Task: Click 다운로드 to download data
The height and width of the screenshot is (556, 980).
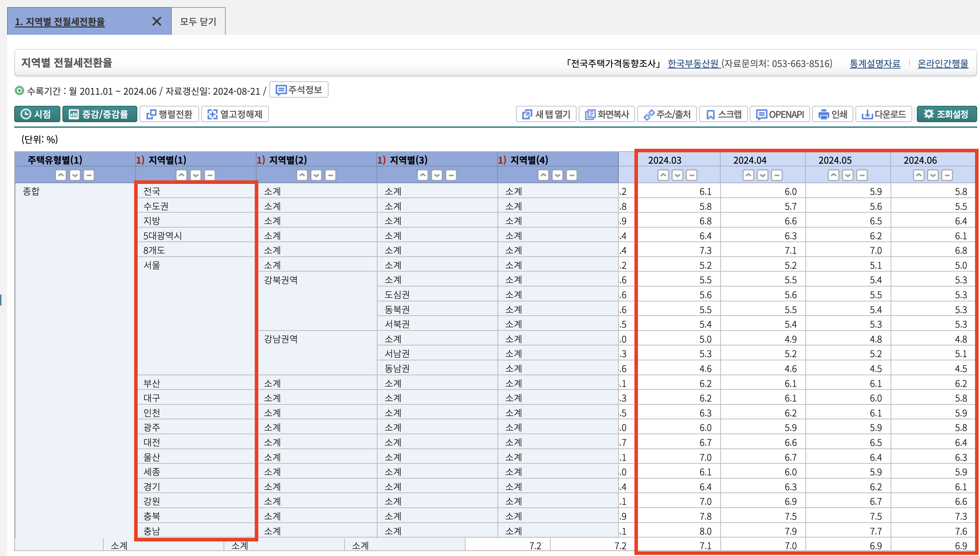Action: (883, 114)
